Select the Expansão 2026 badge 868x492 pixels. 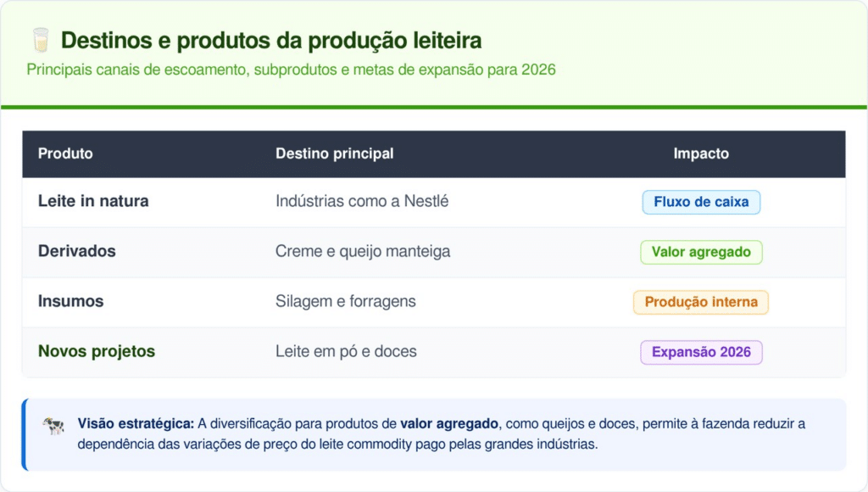(x=701, y=352)
